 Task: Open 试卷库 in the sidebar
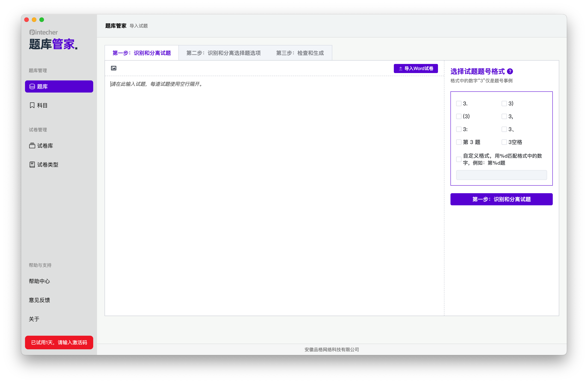pyautogui.click(x=41, y=146)
